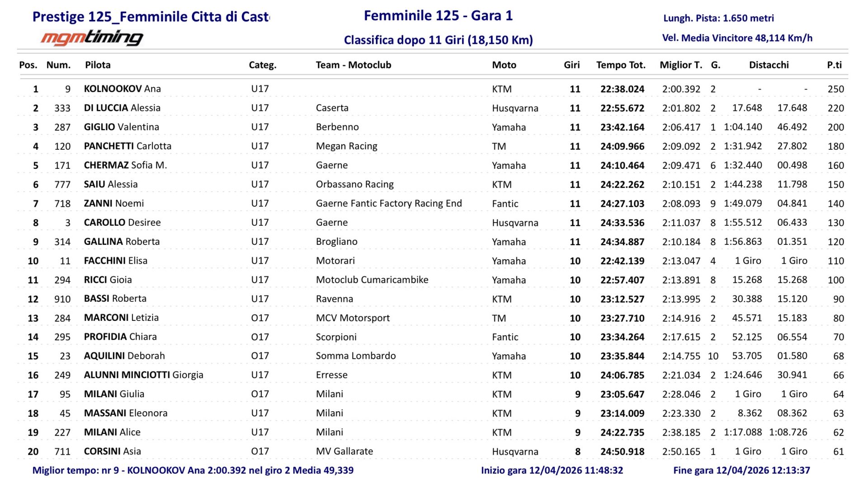Click DI LUCCIA Alessia rider name

click(x=122, y=108)
